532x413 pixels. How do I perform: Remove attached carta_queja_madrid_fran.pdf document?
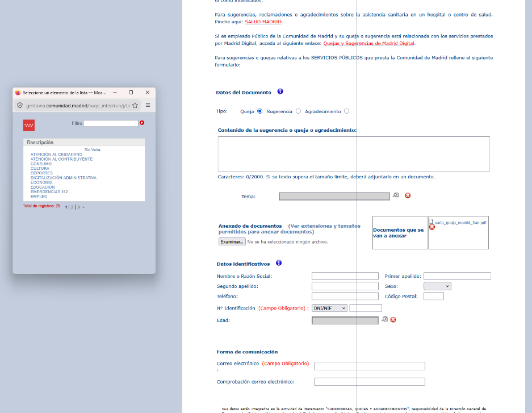click(432, 227)
